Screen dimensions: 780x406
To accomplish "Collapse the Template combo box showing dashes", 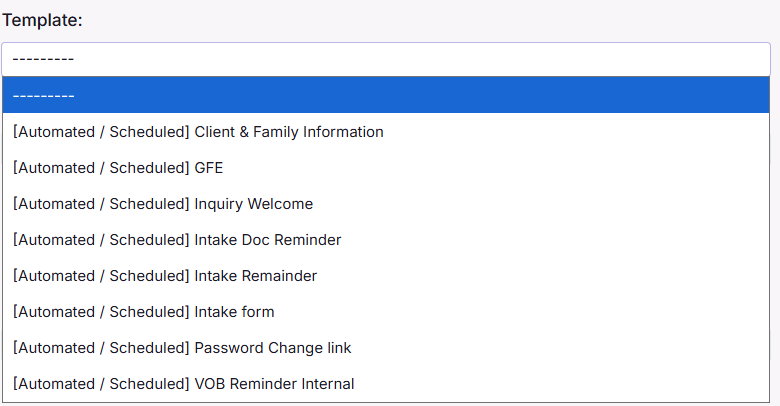I will [x=385, y=59].
